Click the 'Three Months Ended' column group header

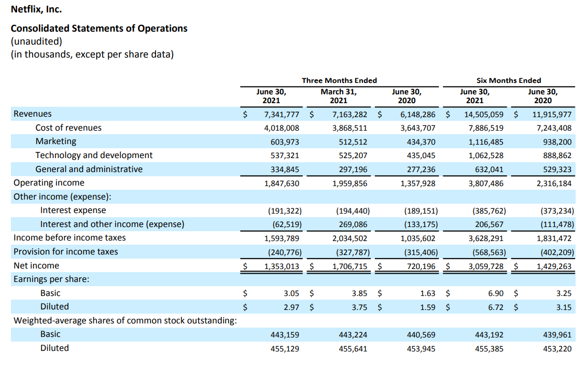[x=340, y=80]
